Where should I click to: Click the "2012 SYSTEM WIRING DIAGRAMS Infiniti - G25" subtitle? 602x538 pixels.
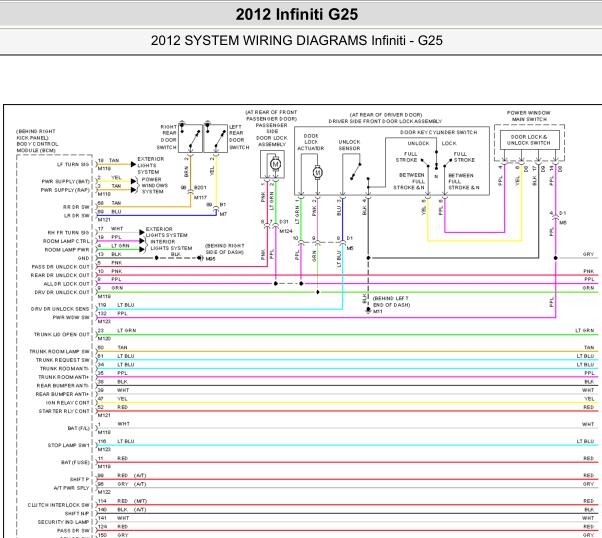(x=296, y=40)
